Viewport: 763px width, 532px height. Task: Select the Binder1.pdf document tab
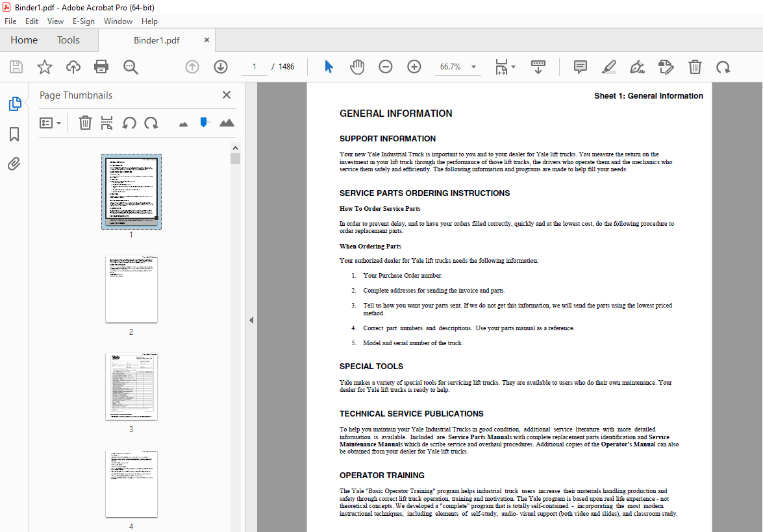pyautogui.click(x=156, y=40)
